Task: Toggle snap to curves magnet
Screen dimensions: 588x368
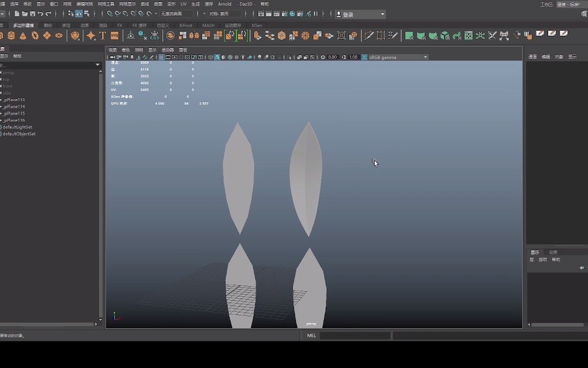Action: click(x=117, y=14)
